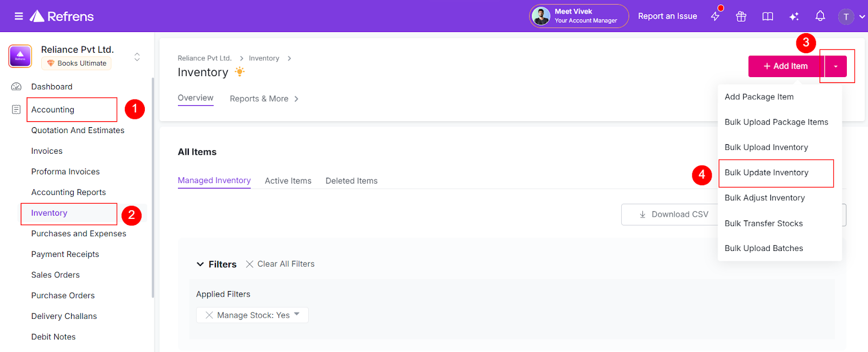This screenshot has width=868, height=352.
Task: Click Clear All Filters
Action: [280, 264]
